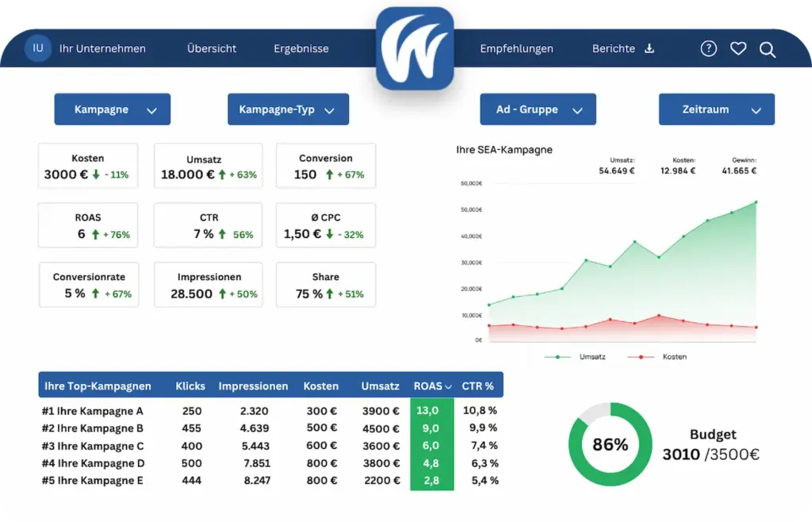Click the search magnifier icon
The image size is (812, 522).
tap(767, 50)
